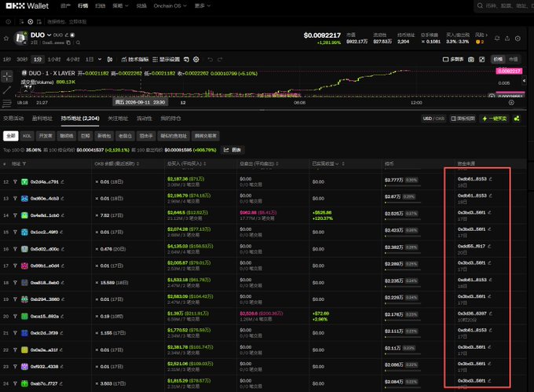Select the 1小时 chart interval
The image size is (534, 392).
point(54,59)
